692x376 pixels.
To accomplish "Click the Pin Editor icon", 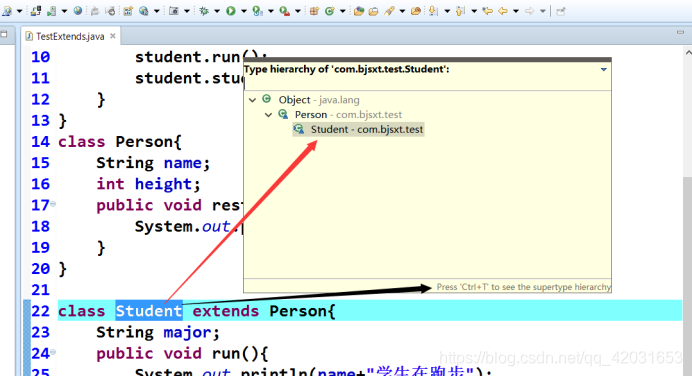I will point(561,11).
